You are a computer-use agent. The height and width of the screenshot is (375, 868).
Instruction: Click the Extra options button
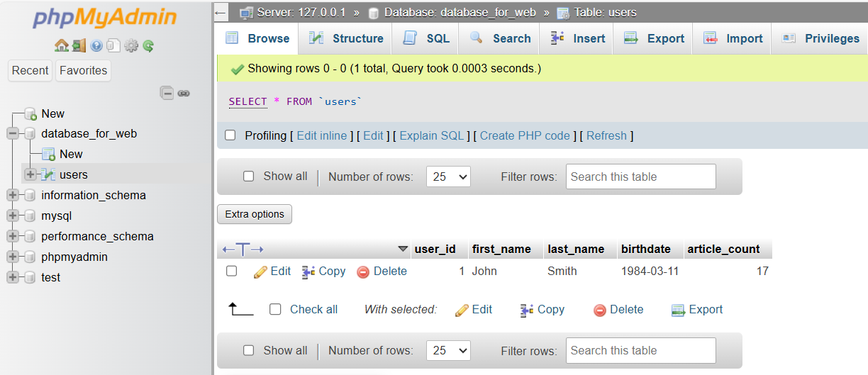pyautogui.click(x=255, y=214)
